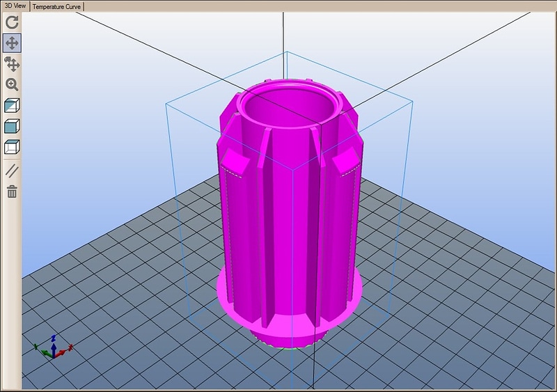
Task: Switch to front view solid cube icon
Action: 12,126
